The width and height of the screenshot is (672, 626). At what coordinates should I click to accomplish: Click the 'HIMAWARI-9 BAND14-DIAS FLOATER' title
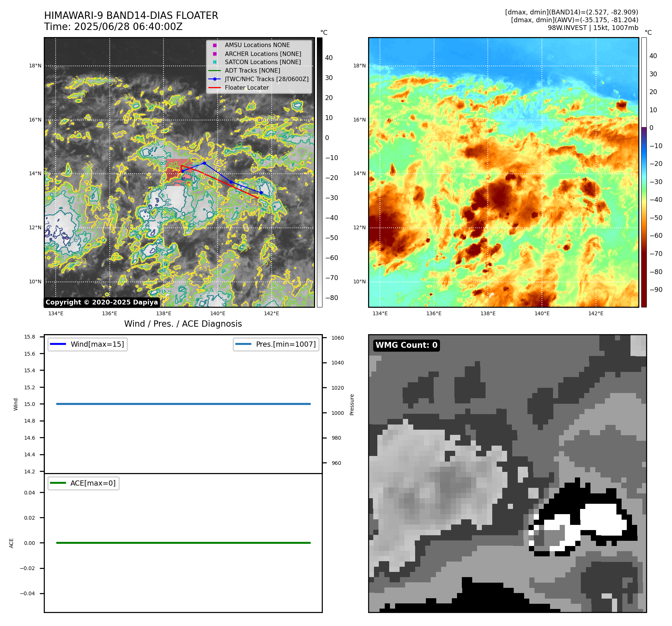tap(131, 16)
